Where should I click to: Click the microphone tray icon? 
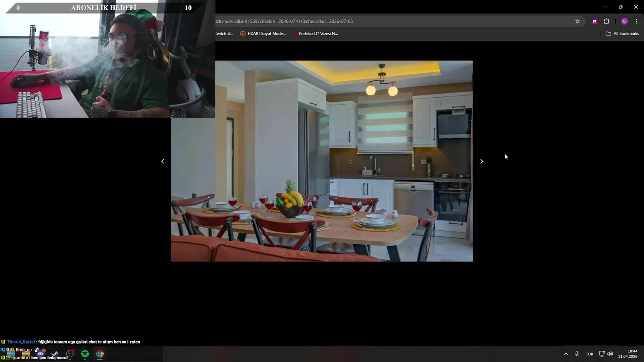pyautogui.click(x=577, y=354)
